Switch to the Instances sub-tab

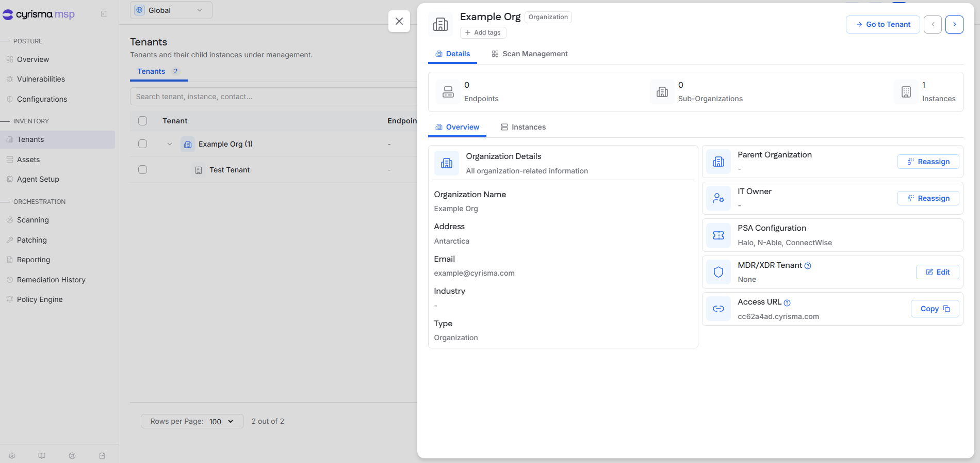(x=524, y=127)
